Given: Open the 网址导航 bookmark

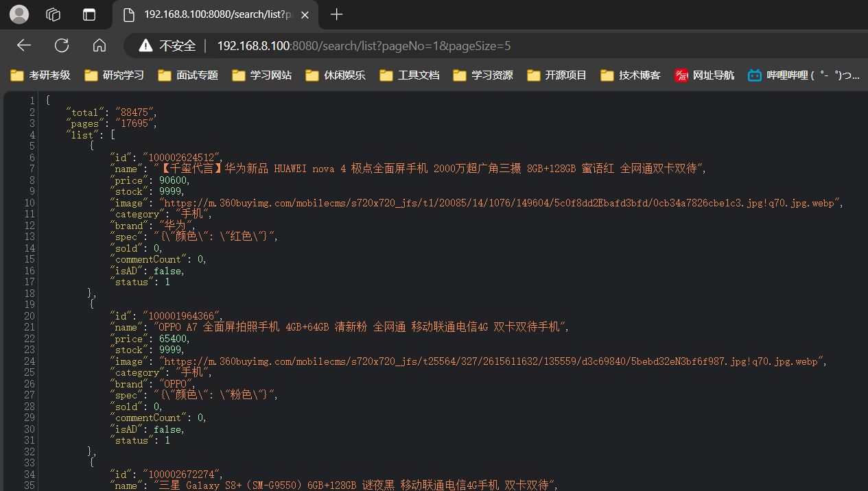Looking at the screenshot, I should point(705,75).
